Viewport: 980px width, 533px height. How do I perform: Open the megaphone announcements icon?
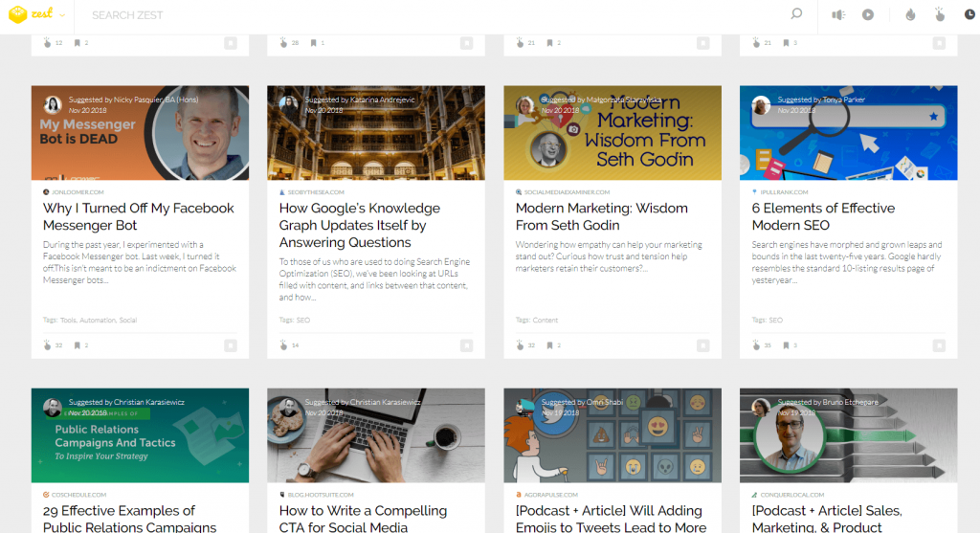(x=838, y=15)
